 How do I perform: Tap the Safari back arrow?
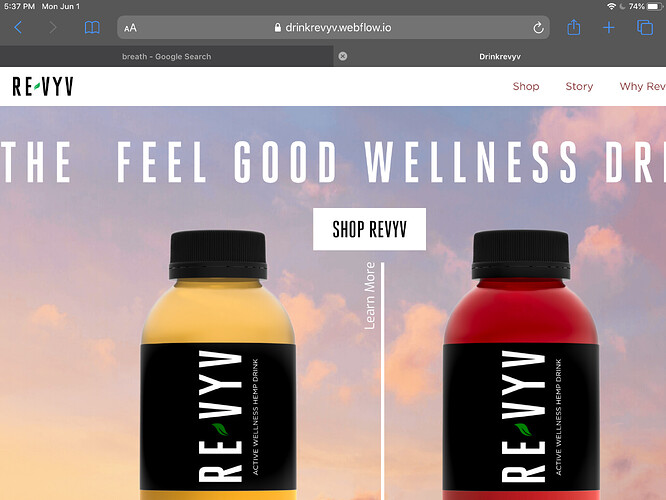(18, 28)
